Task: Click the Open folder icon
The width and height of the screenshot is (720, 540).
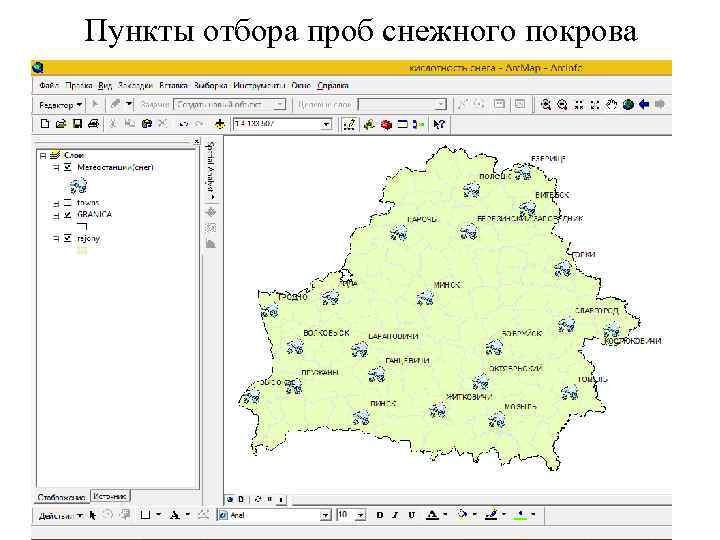Action: [x=61, y=124]
